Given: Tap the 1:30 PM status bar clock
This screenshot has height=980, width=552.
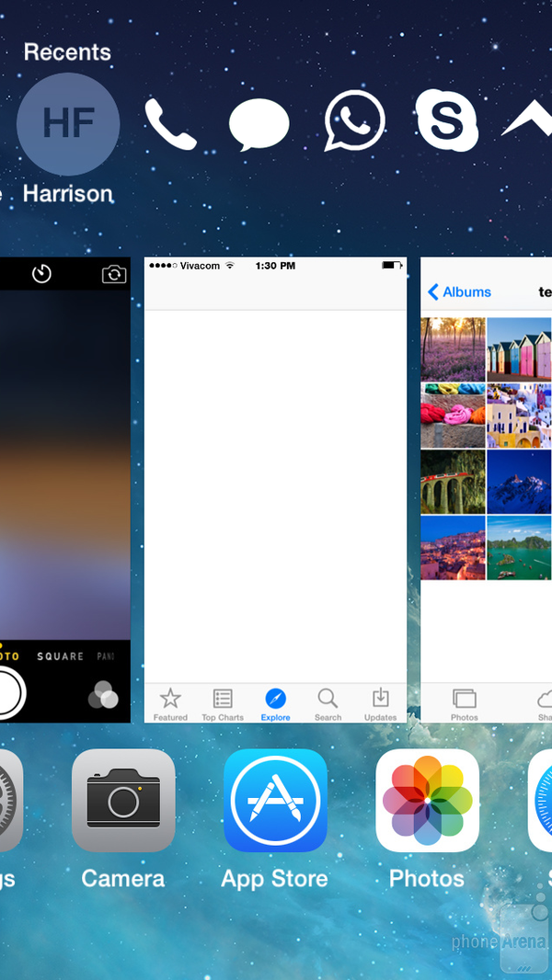Looking at the screenshot, I should tap(275, 266).
